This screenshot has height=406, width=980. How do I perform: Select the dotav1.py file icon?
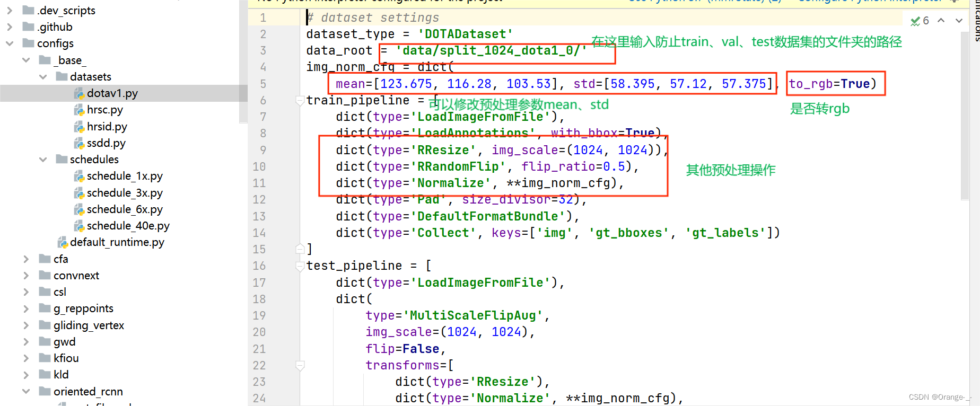pos(79,94)
